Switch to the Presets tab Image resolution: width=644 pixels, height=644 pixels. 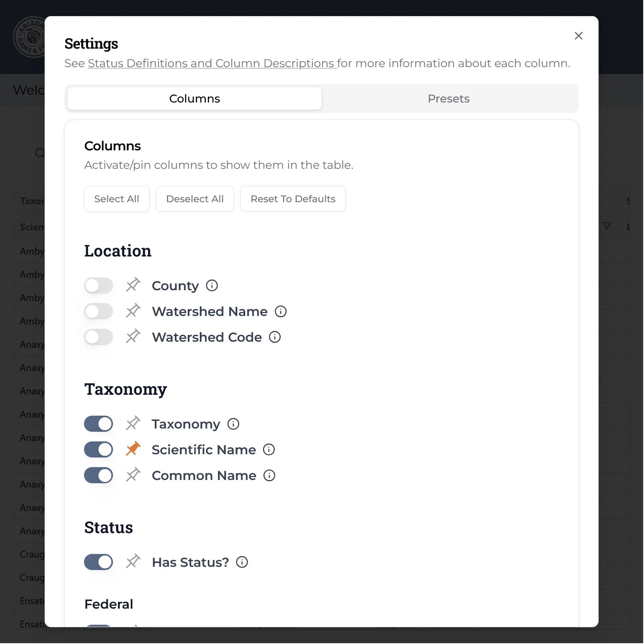[449, 98]
